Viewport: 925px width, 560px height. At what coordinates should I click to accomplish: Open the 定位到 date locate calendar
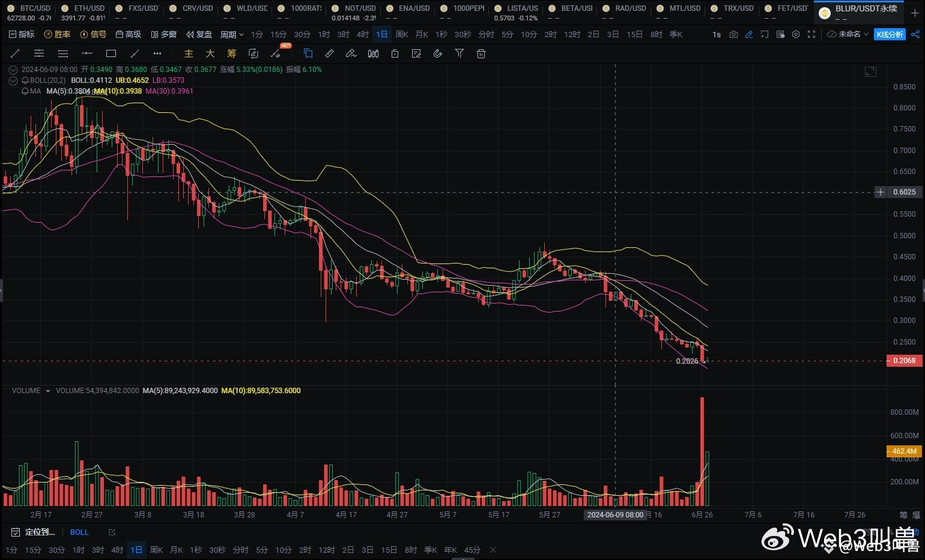[34, 532]
